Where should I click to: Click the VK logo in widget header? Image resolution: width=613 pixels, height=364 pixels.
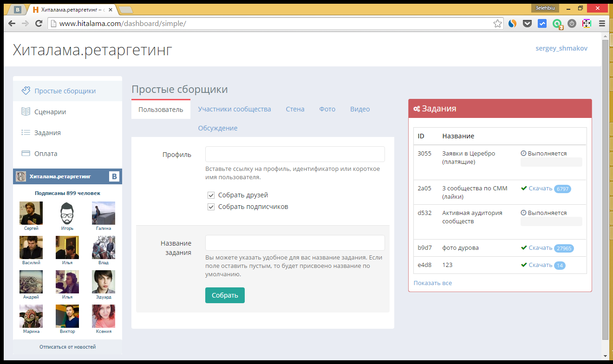(x=114, y=176)
